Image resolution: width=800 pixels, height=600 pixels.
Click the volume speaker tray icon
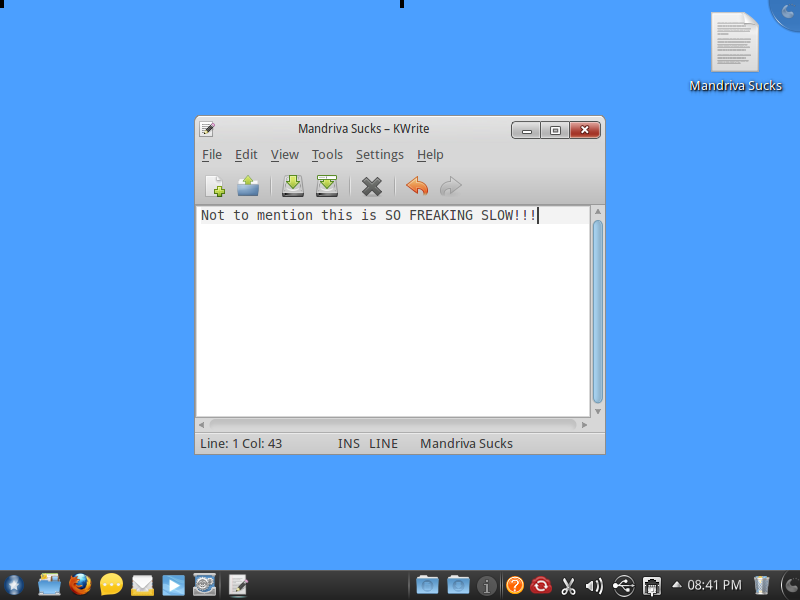[x=594, y=586]
